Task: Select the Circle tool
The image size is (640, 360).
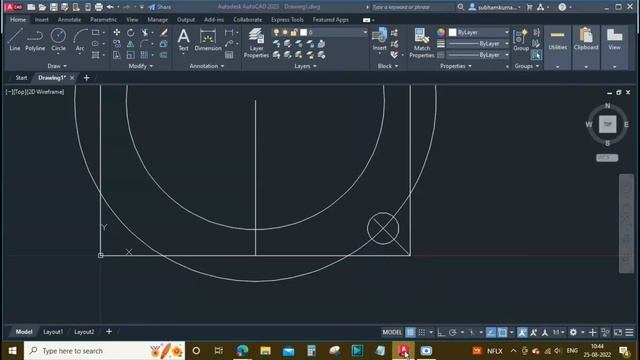Action: tap(58, 40)
